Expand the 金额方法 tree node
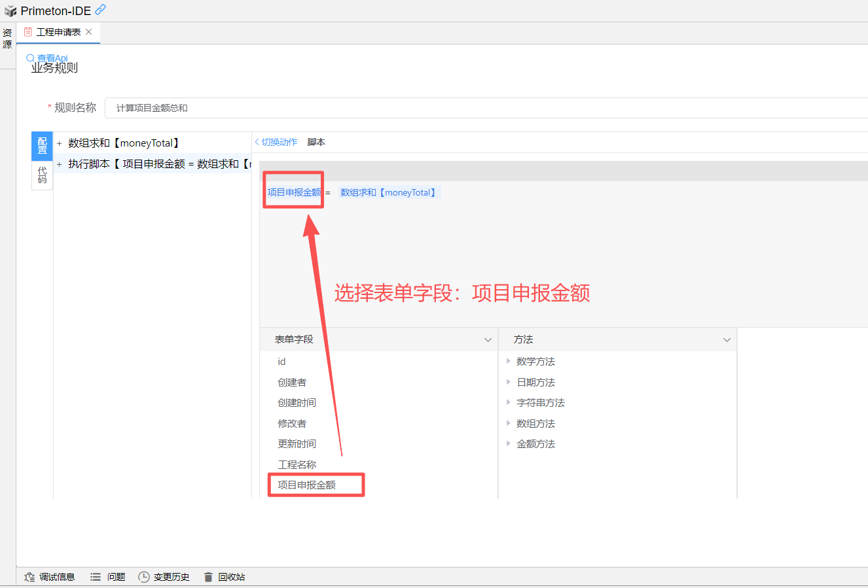This screenshot has height=588, width=868. (509, 443)
